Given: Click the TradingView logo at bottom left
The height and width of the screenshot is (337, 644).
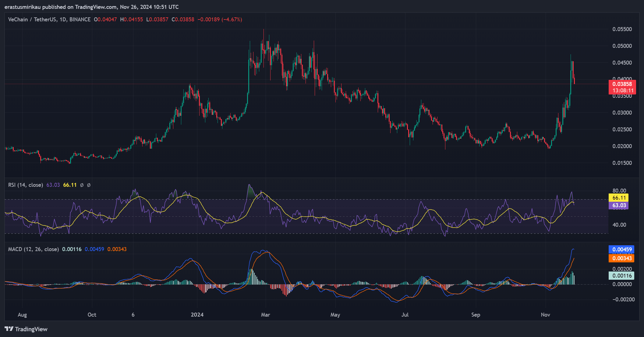Looking at the screenshot, I should pyautogui.click(x=26, y=329).
